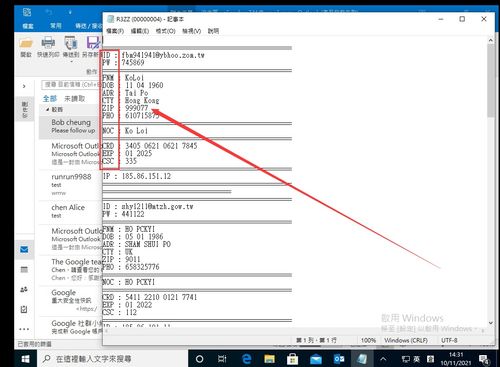This screenshot has width=500, height=367.
Task: Open the navigation bar more options ellipsis
Action: (x=24, y=329)
